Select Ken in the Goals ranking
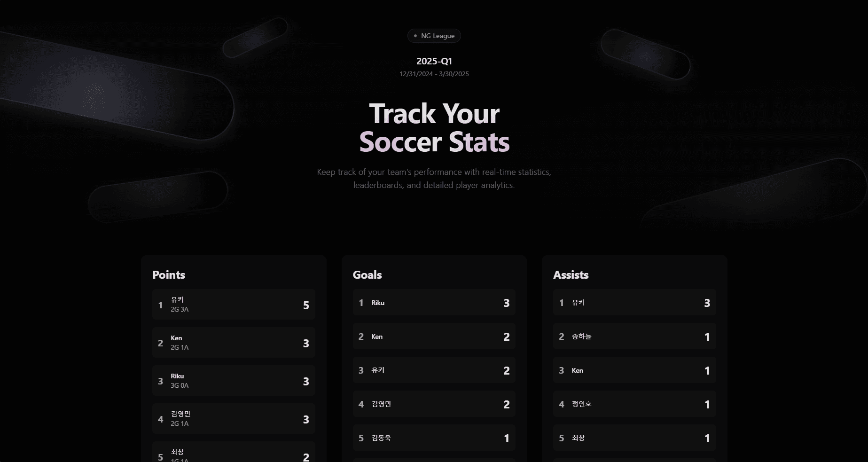The image size is (868, 462). tap(434, 337)
